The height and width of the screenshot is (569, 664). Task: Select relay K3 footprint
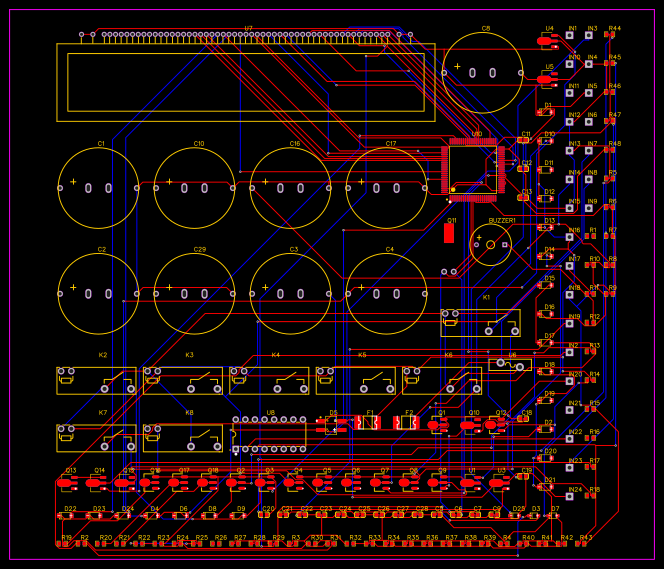click(183, 381)
